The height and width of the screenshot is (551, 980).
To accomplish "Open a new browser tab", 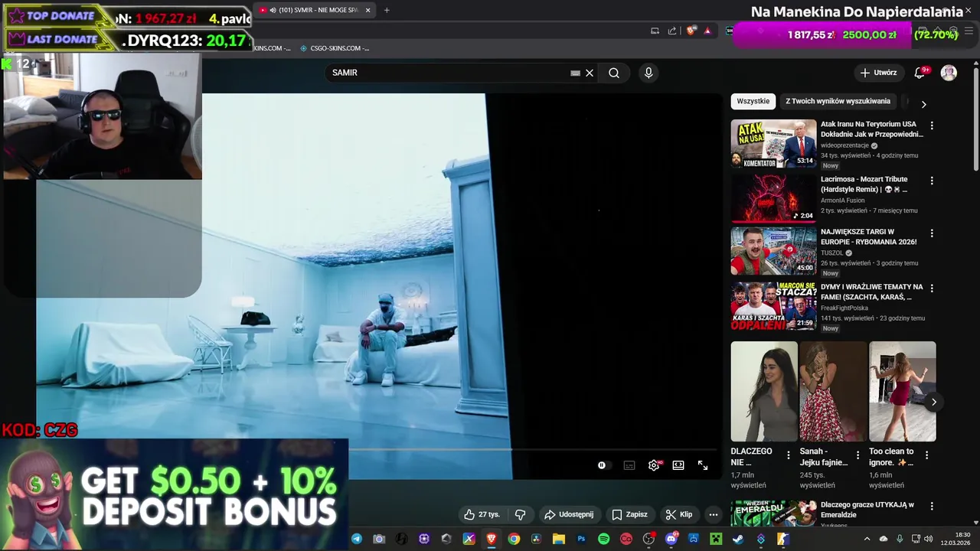I will pyautogui.click(x=387, y=10).
